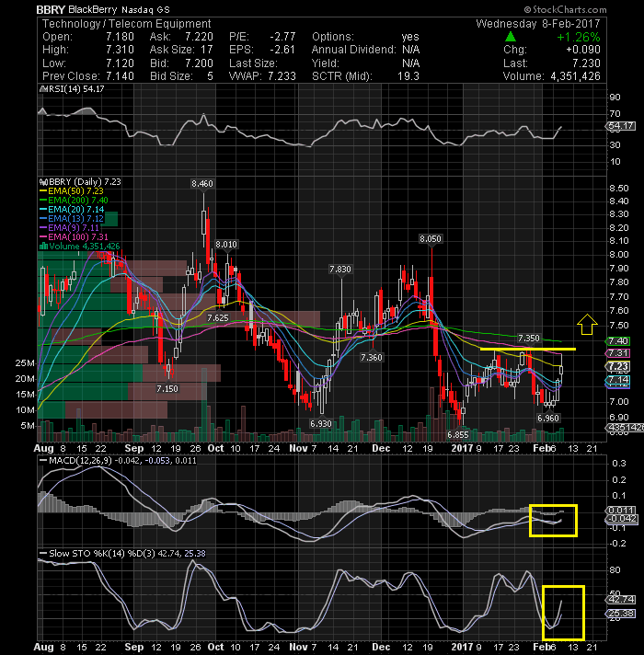Select the EMA(50) 7.23 legend entry
Viewport: 644px width, 655px height.
72,191
